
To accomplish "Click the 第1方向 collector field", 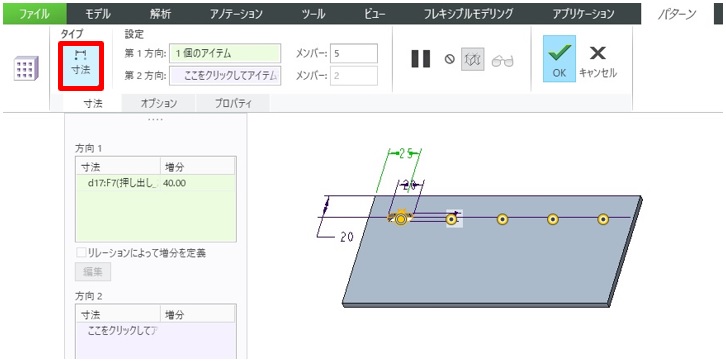I will pyautogui.click(x=225, y=53).
